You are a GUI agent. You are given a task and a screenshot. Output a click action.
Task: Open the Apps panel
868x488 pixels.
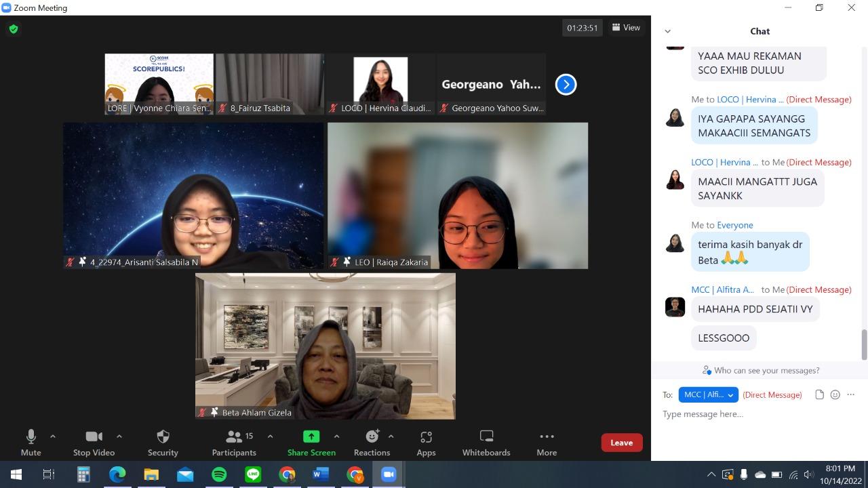pos(426,443)
